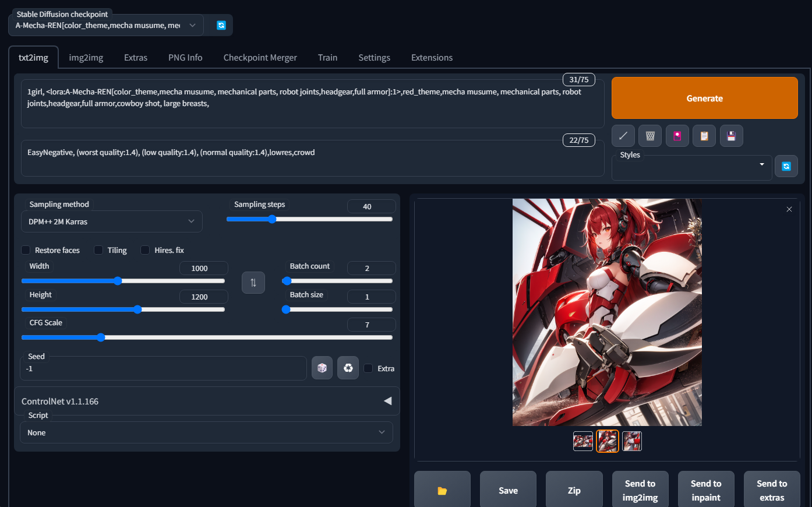Open the Extensions tab
812x507 pixels.
pyautogui.click(x=432, y=58)
